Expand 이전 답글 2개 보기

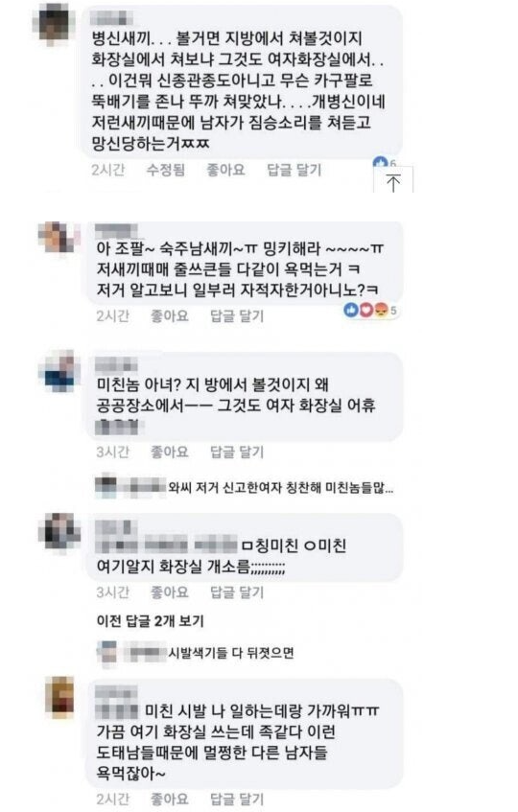pos(151,620)
